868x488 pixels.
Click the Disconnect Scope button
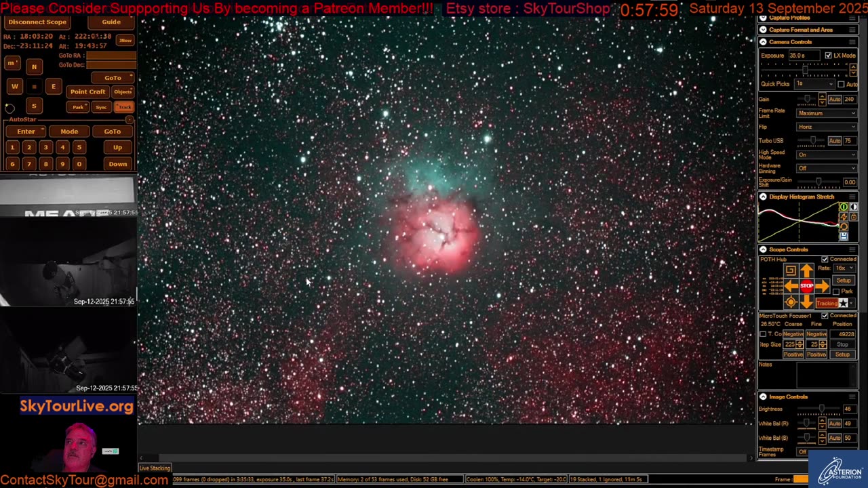(x=37, y=22)
